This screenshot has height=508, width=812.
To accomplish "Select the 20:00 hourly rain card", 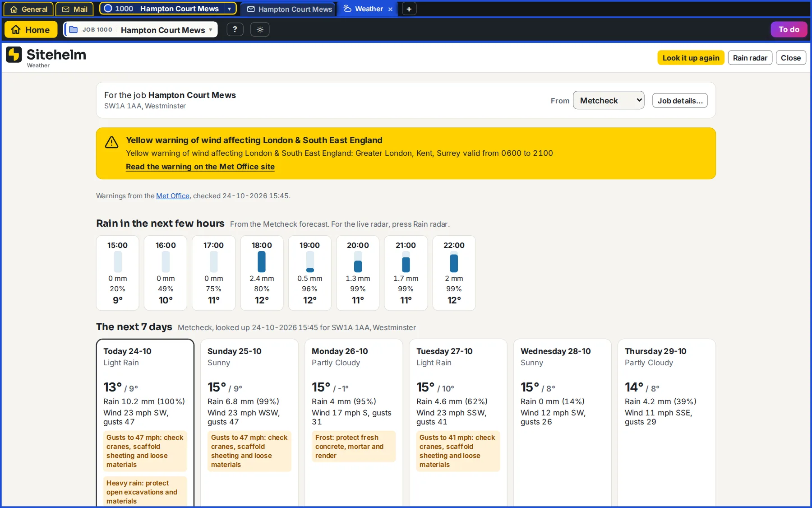I will point(358,273).
